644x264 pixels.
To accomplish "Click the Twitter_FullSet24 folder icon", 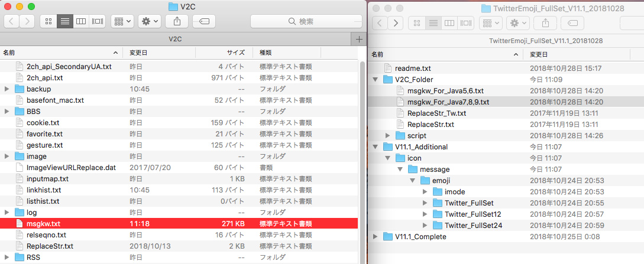I will point(438,225).
